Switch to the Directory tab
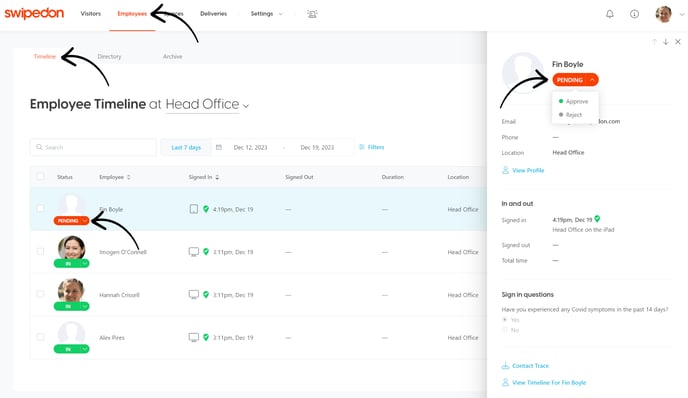The height and width of the screenshot is (398, 688). coord(109,57)
